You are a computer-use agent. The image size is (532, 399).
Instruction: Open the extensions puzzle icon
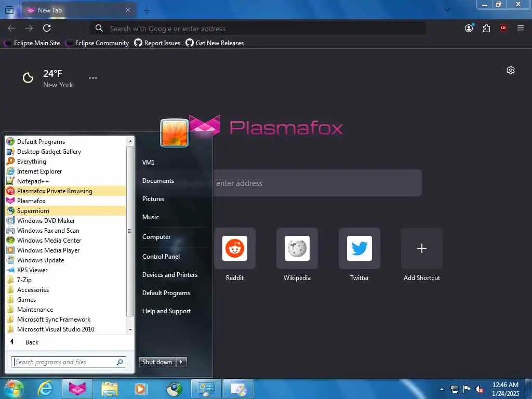[x=486, y=28]
